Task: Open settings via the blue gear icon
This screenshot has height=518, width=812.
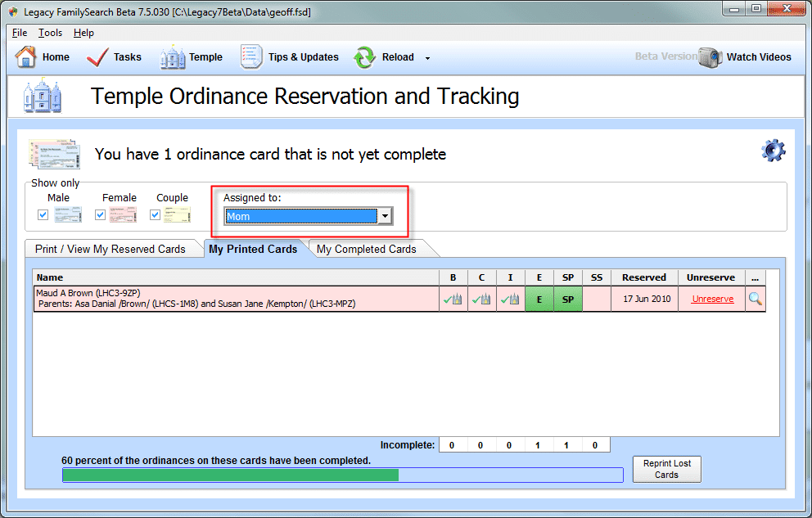Action: click(x=774, y=150)
